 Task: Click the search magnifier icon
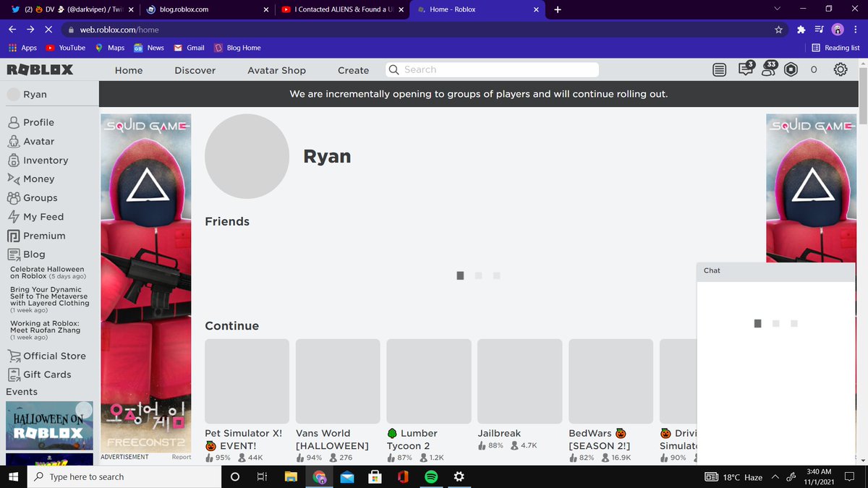394,70
